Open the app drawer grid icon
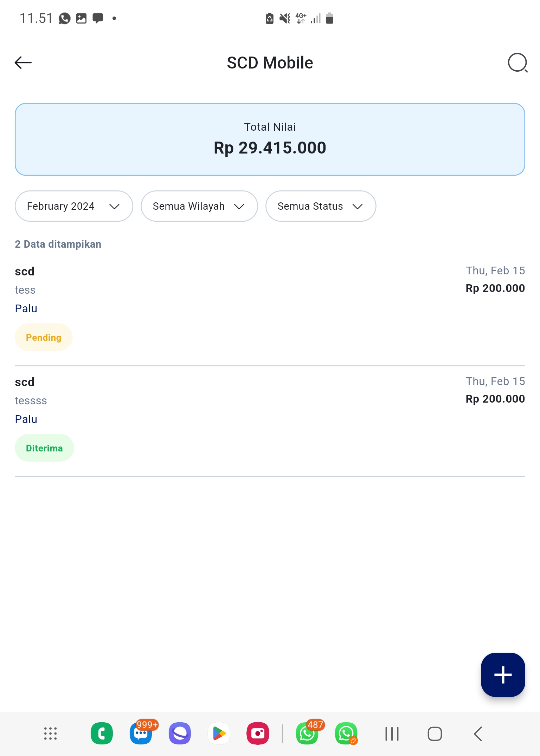This screenshot has height=756, width=540. coord(50,734)
